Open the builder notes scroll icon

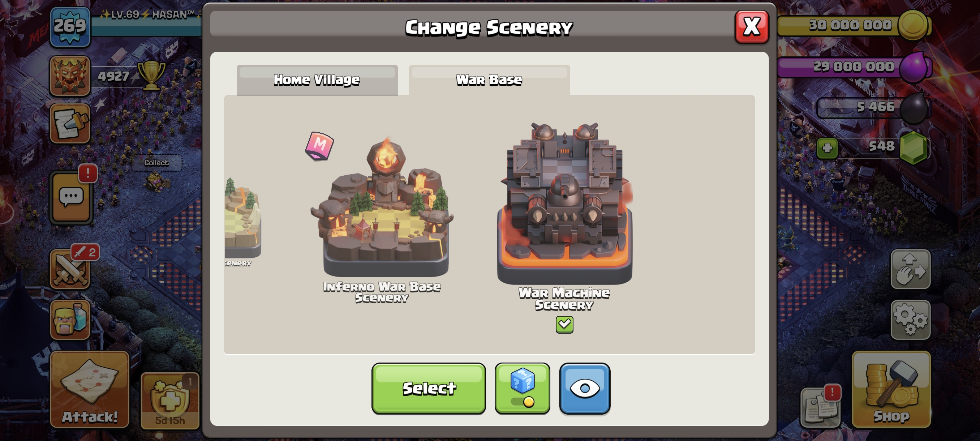[70, 124]
